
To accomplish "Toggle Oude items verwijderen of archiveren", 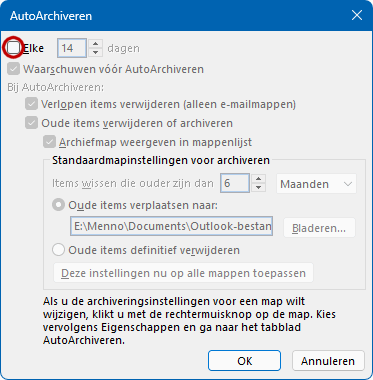I will [x=31, y=123].
